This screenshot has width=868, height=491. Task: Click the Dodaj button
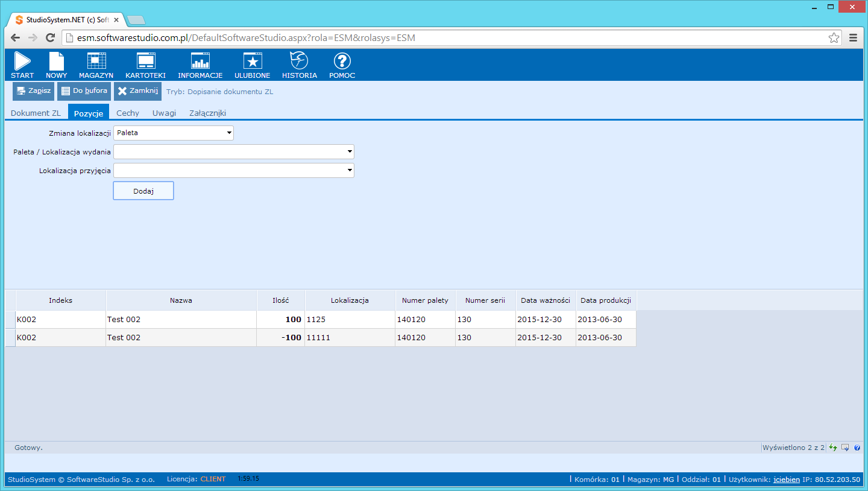click(143, 191)
